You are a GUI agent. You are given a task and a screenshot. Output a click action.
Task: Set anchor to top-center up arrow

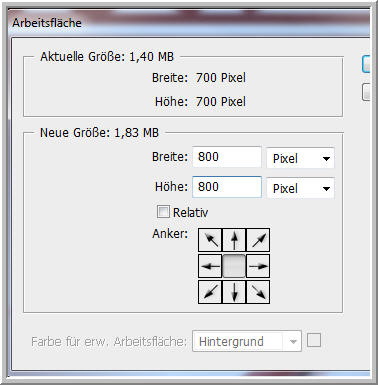234,240
